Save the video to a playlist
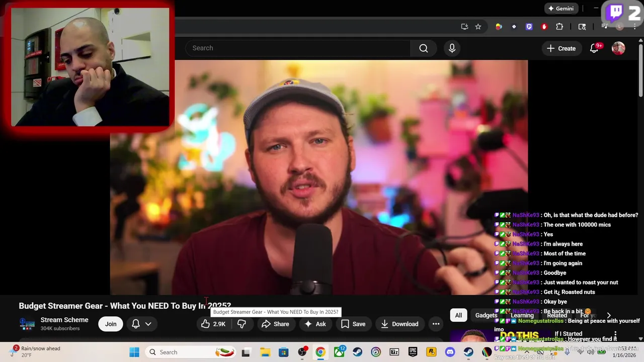This screenshot has height=362, width=644. [353, 324]
